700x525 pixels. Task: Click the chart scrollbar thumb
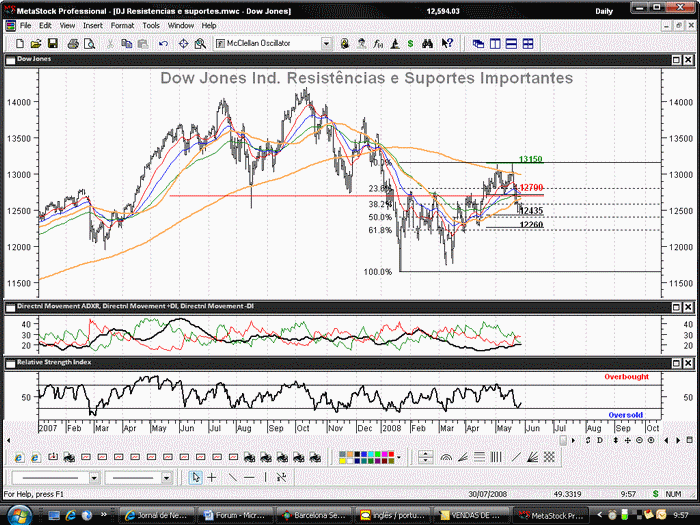tap(563, 440)
